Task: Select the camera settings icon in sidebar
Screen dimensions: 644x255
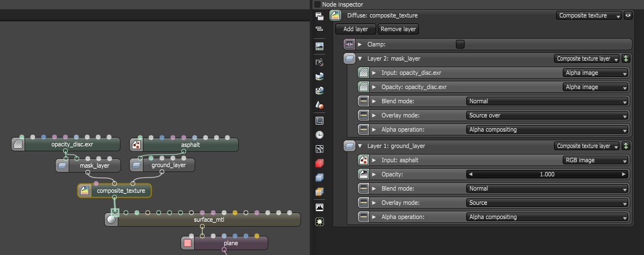Action: coord(319,62)
